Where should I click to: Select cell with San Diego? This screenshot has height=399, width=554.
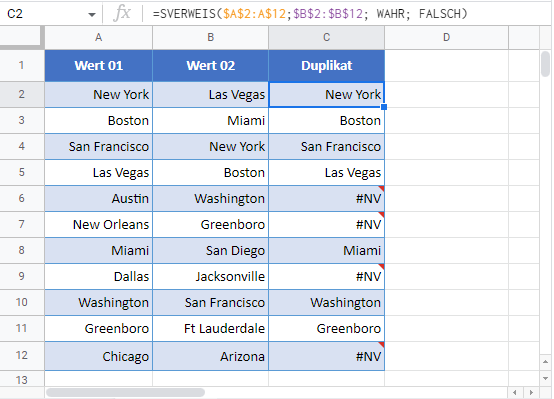[211, 251]
